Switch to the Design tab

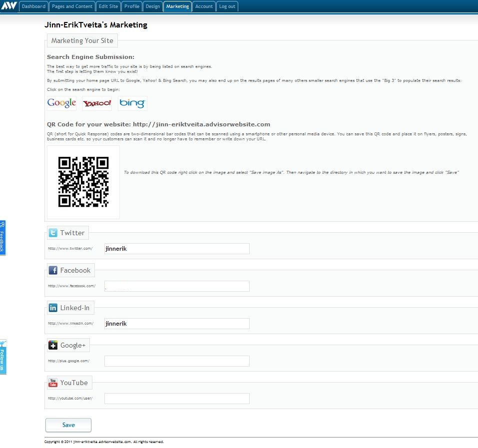coord(153,6)
